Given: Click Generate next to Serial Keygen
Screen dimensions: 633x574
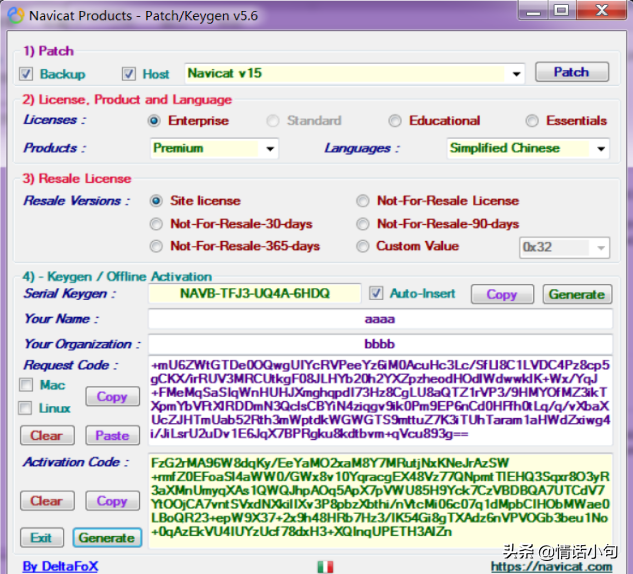Looking at the screenshot, I should (x=577, y=294).
